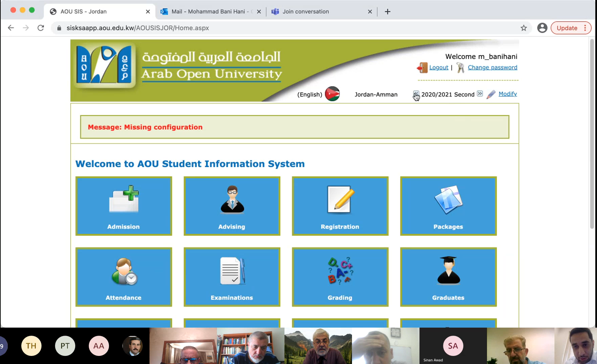Click the Arab Open University logo

point(105,65)
